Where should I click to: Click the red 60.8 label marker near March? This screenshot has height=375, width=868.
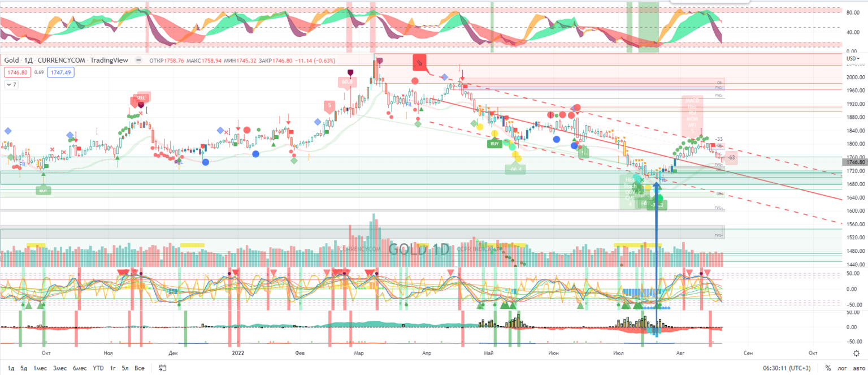click(x=348, y=82)
